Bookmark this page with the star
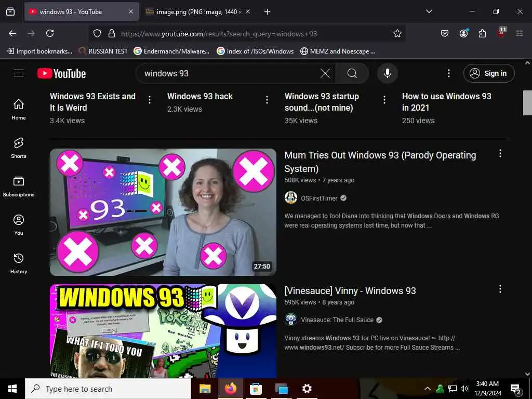The width and height of the screenshot is (532, 399). point(397,33)
